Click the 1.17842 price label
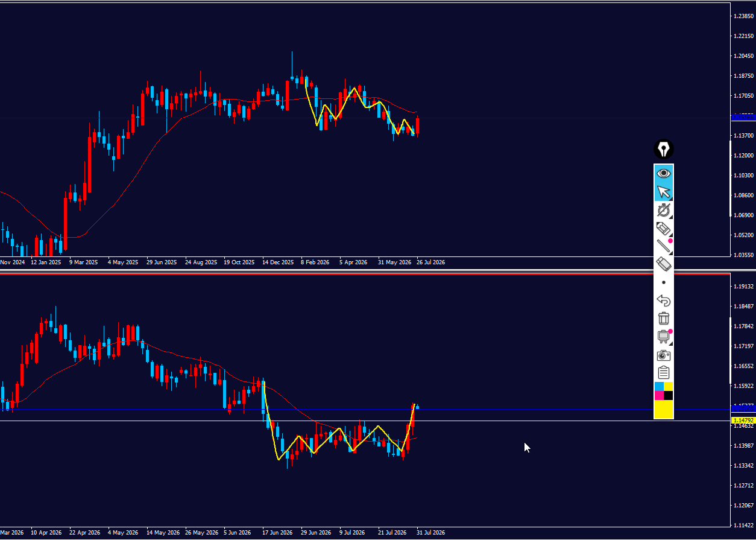The image size is (756, 540). coord(744,326)
